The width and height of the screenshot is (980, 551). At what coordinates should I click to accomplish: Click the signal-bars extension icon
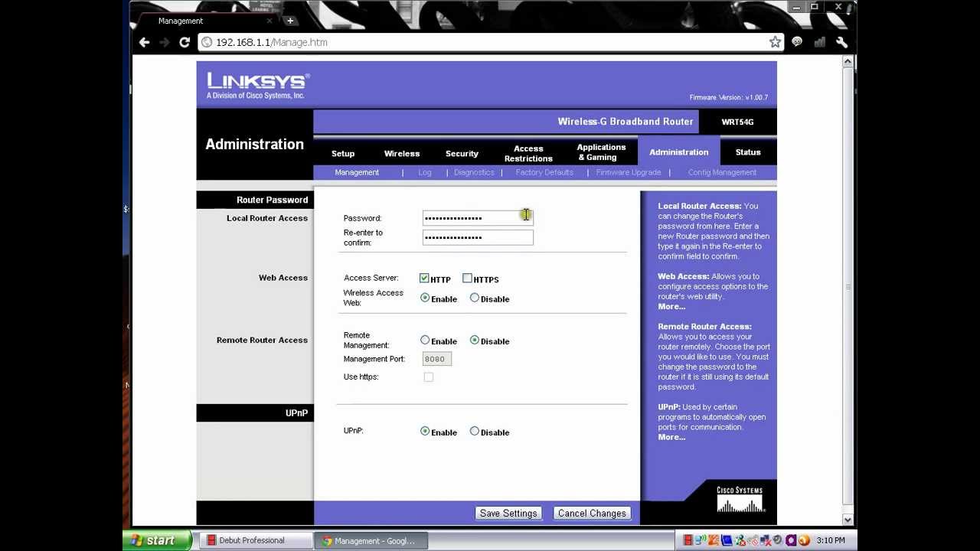tap(820, 42)
